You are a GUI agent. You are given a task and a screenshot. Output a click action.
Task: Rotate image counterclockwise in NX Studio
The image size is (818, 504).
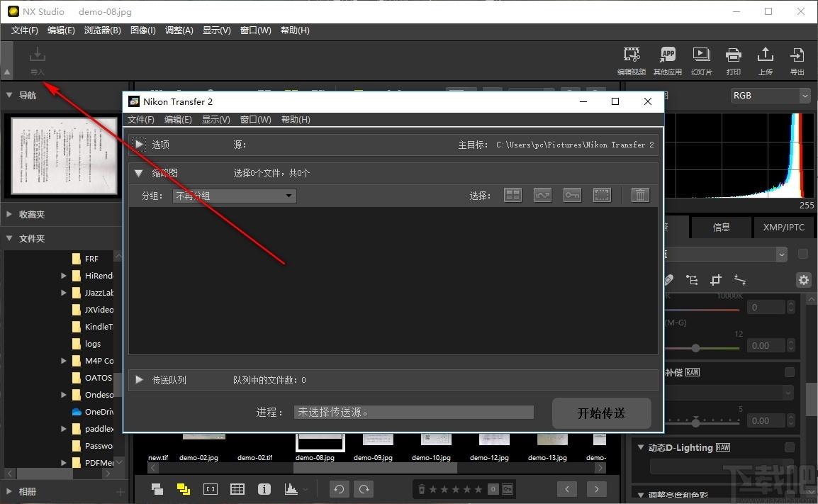pyautogui.click(x=339, y=489)
